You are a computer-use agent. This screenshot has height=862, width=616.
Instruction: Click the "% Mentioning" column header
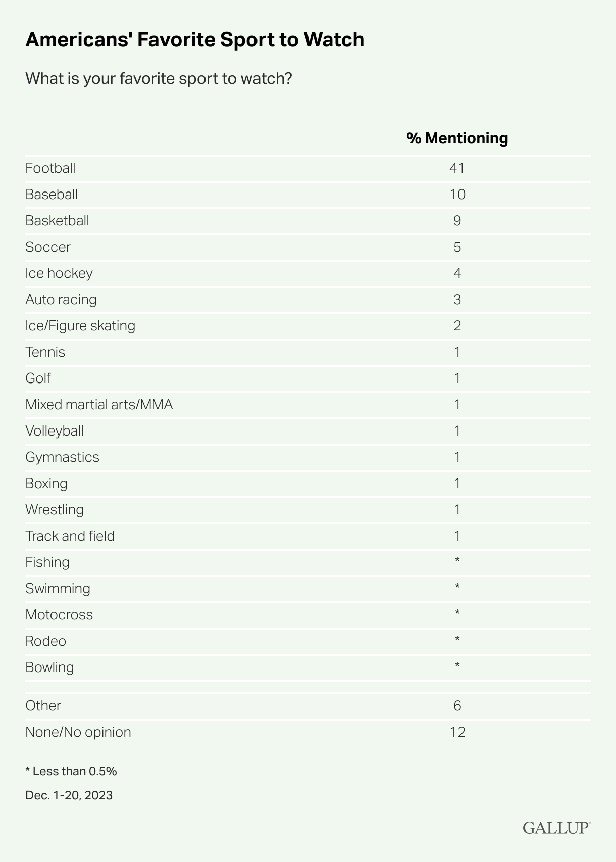(x=457, y=138)
